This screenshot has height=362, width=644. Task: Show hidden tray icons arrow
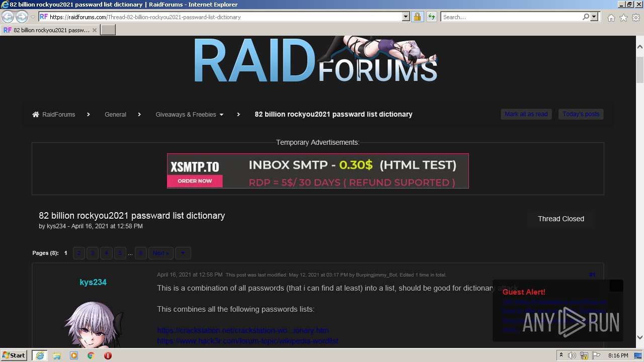tap(561, 355)
